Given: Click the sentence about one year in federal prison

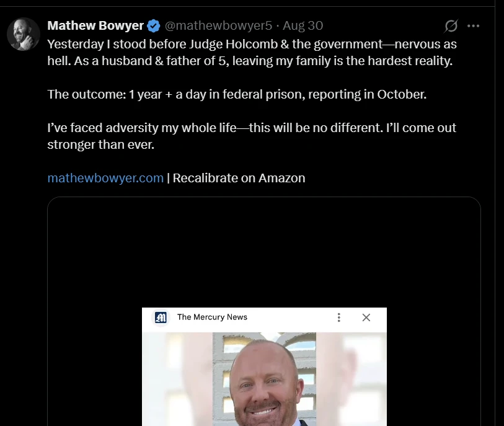Looking at the screenshot, I should point(237,95).
